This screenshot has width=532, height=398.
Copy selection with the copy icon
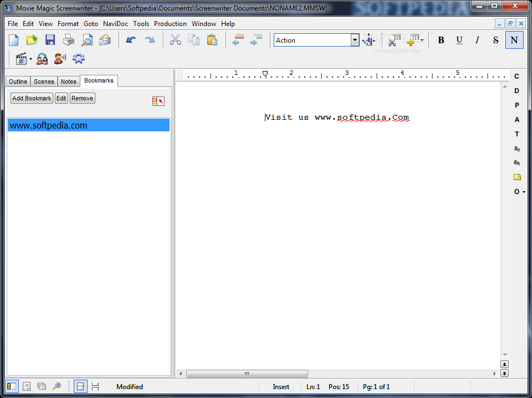tap(194, 40)
